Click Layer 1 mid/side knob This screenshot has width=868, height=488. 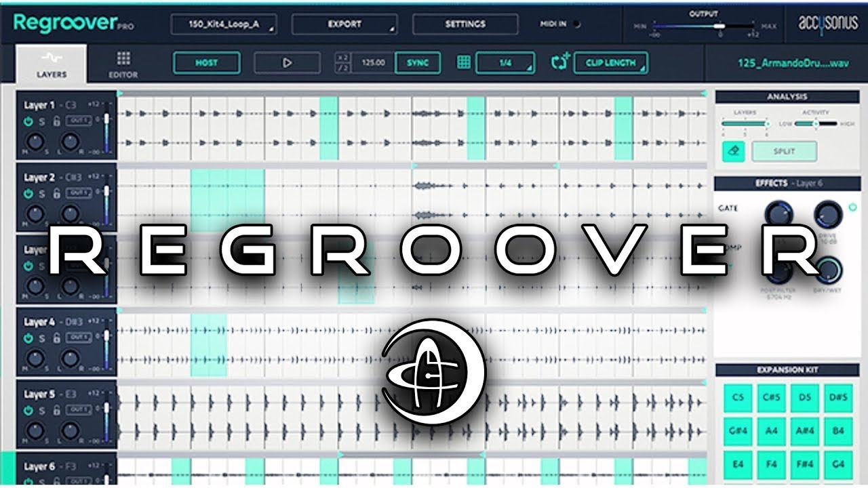tap(35, 142)
